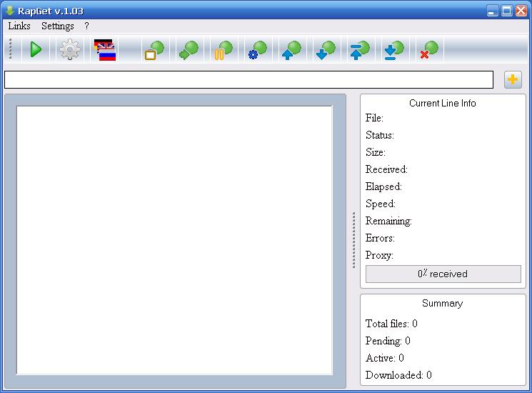The width and height of the screenshot is (532, 393).
Task: Click the vertical panel splitter handle
Action: point(353,240)
